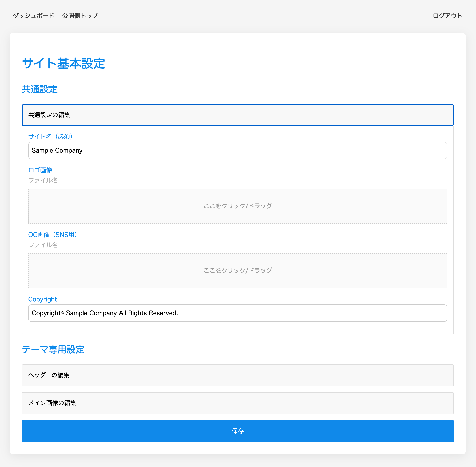Click the OG画像 upload drop zone
Screen dimensions: 476x467
click(x=238, y=271)
